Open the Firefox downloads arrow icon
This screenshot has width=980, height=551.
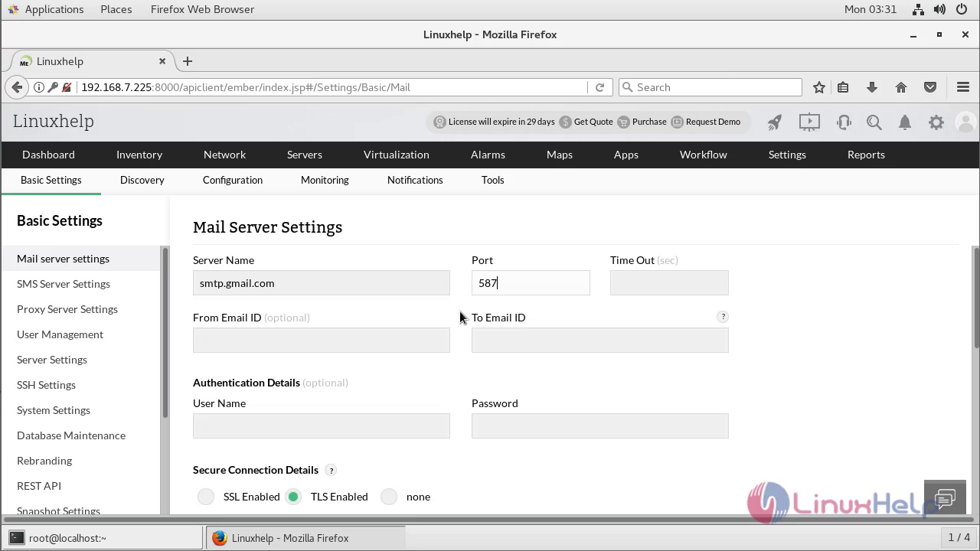pyautogui.click(x=872, y=87)
